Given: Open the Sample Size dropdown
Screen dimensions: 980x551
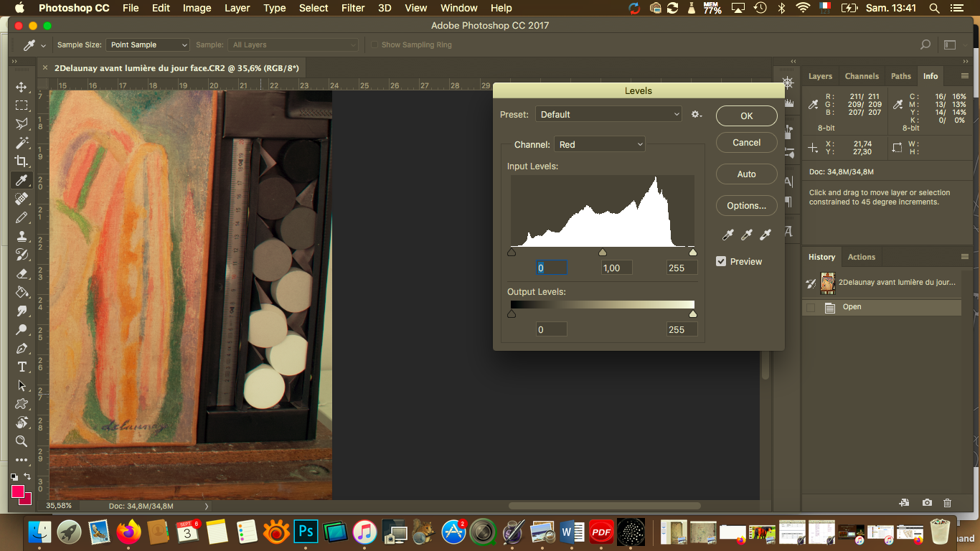Looking at the screenshot, I should coord(148,44).
